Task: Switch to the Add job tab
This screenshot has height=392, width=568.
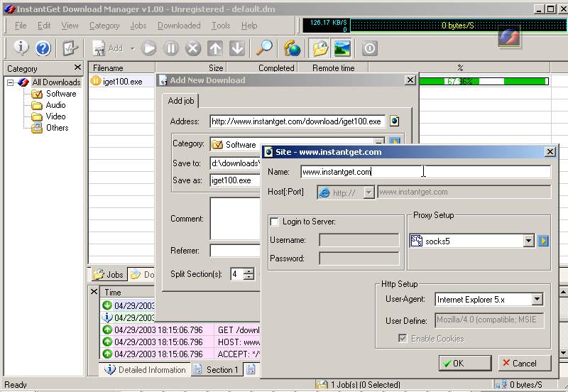Action: (181, 101)
